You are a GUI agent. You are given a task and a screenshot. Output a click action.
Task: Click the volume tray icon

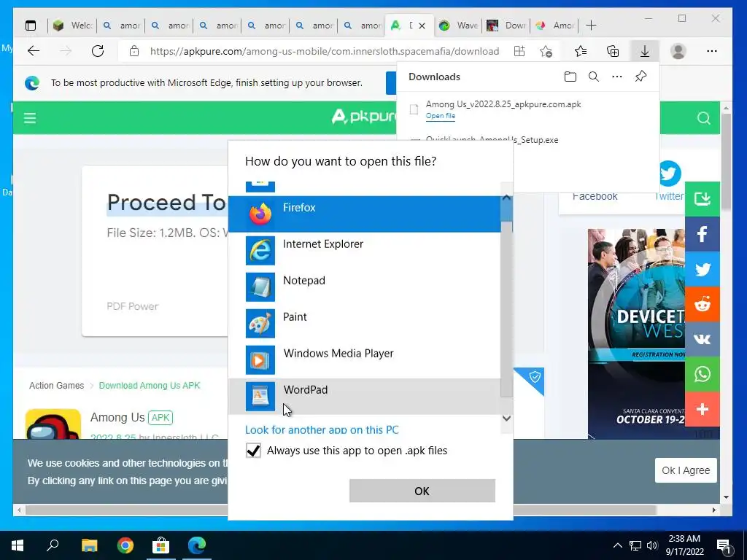[652, 545]
